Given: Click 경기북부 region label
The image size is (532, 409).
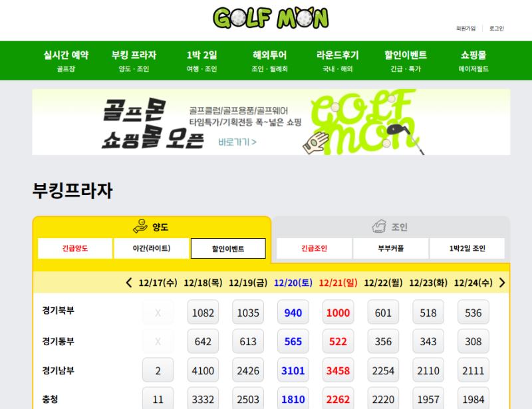Looking at the screenshot, I should (x=58, y=310).
